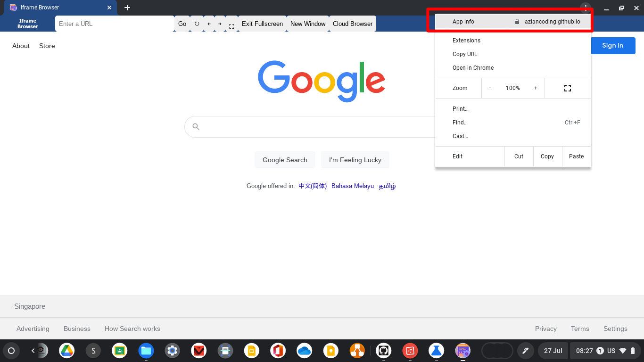Viewport: 644px width, 362px height.
Task: Close the Iframe Browser tab
Action: point(109,8)
